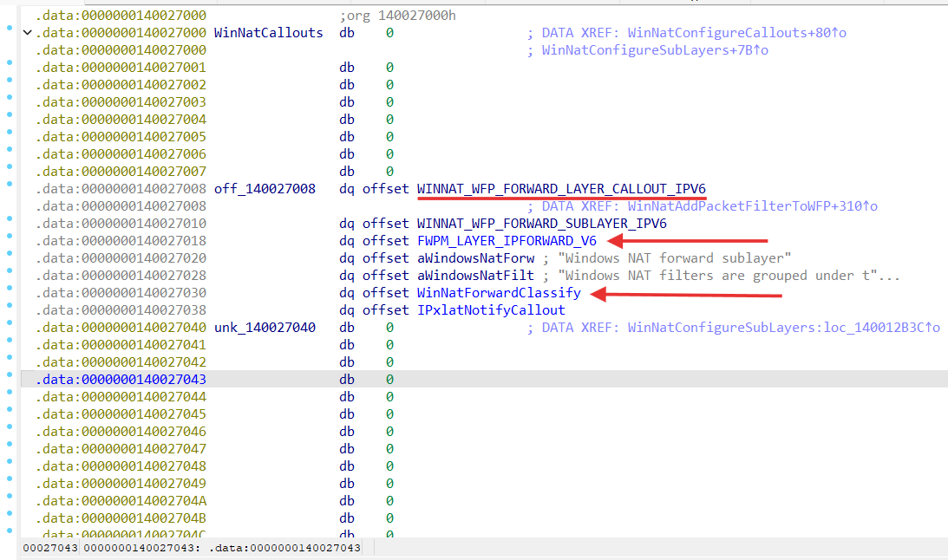Open FWPM_LAYER_IPFORWARD_V6 symbol
This screenshot has height=560, width=948.
[507, 241]
